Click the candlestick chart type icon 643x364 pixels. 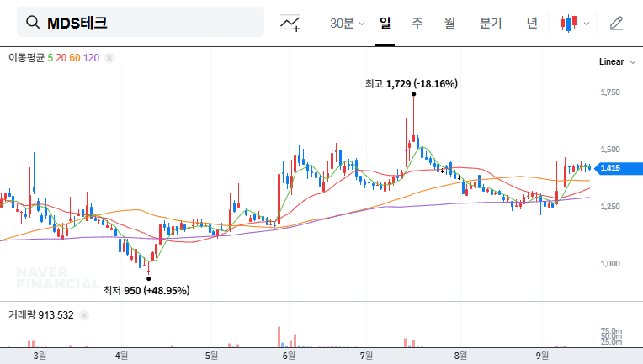click(x=568, y=23)
